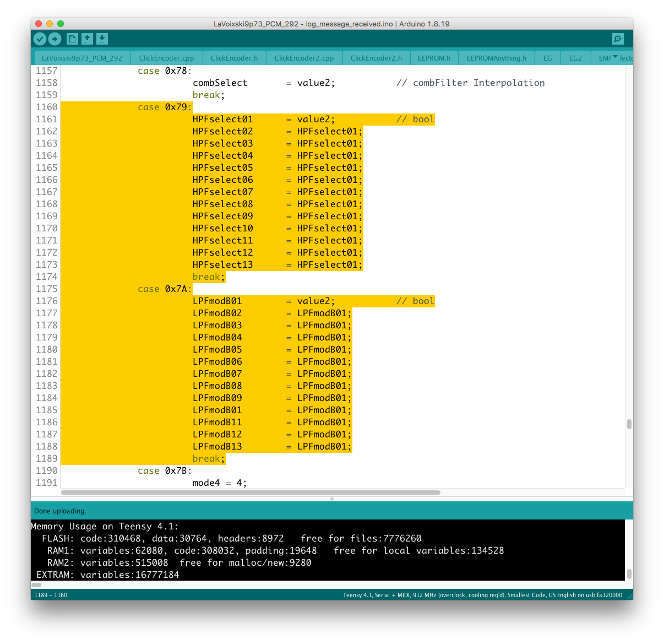Switch to the ClickEncoder.h tab
664x644 pixels.
[x=234, y=58]
